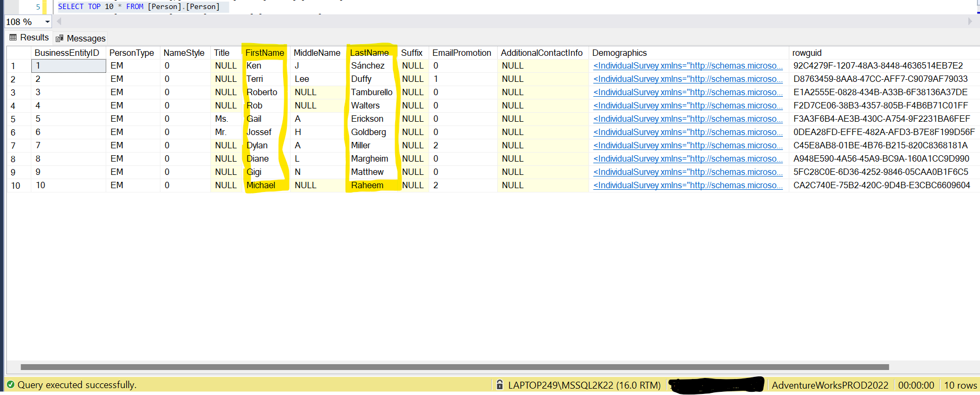Screen dimensions: 980x395
Task: Click the green query success check icon
Action: pos(11,384)
